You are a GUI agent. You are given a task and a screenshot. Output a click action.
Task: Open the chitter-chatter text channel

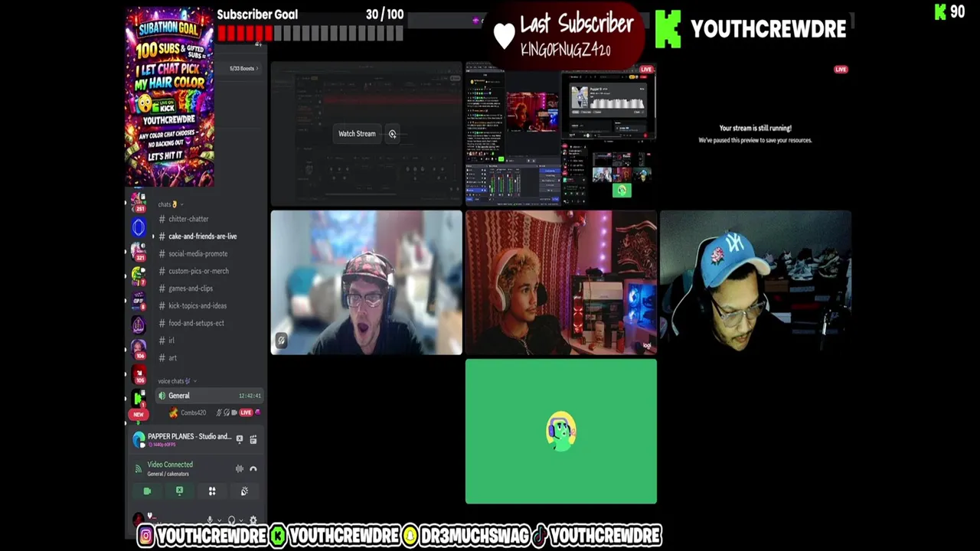(x=188, y=219)
